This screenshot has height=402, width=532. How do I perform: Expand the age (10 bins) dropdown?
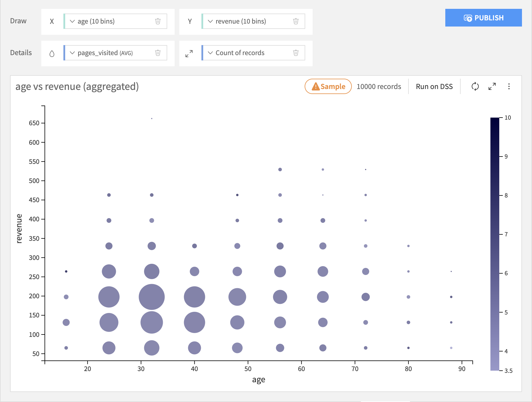coord(72,21)
